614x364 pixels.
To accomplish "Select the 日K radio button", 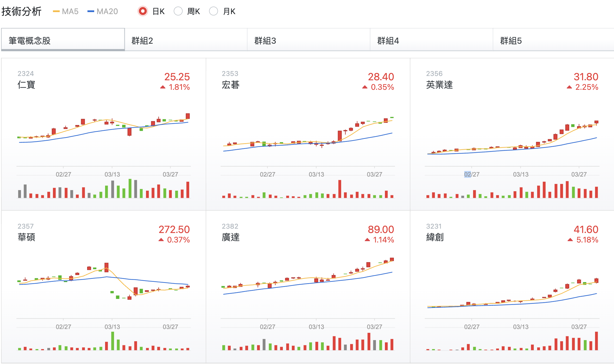I will point(143,11).
